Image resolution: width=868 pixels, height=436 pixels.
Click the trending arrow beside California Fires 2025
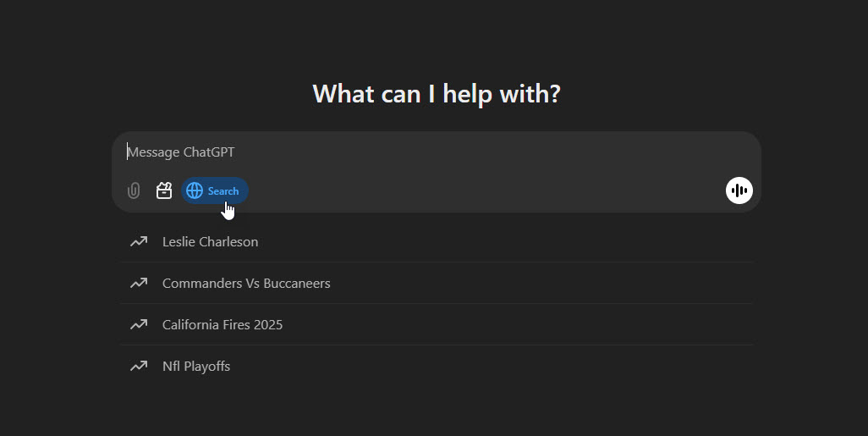tap(139, 324)
